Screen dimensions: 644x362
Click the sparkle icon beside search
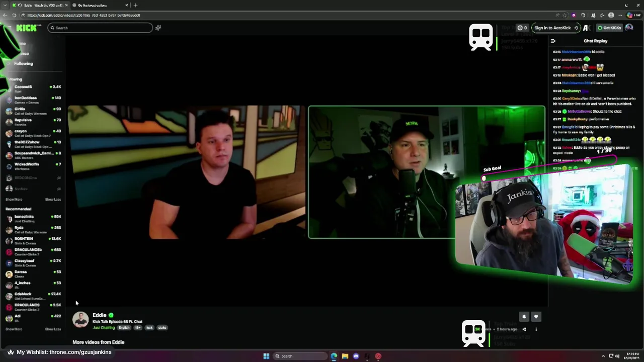pos(158,28)
